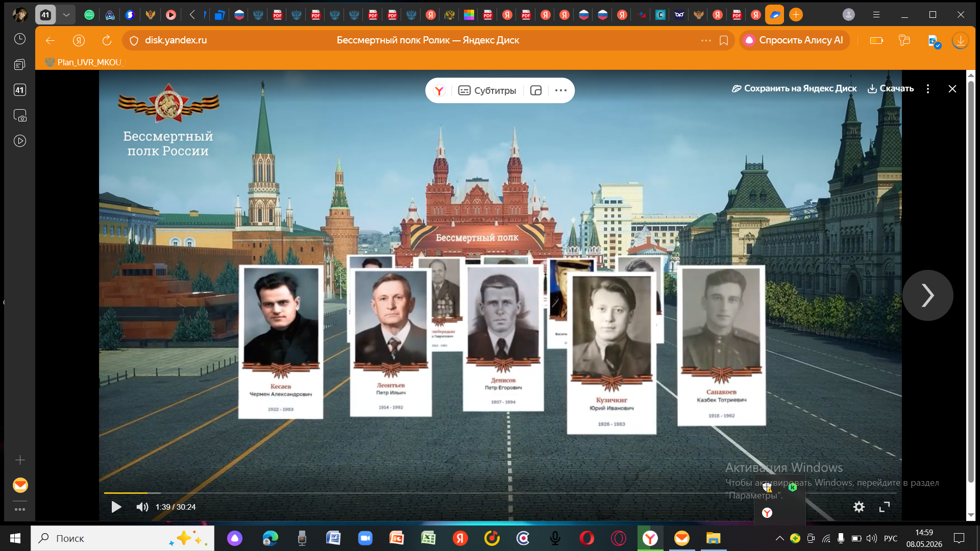Screen dimensions: 980x551
Task: Bookmark this page
Action: (x=724, y=40)
